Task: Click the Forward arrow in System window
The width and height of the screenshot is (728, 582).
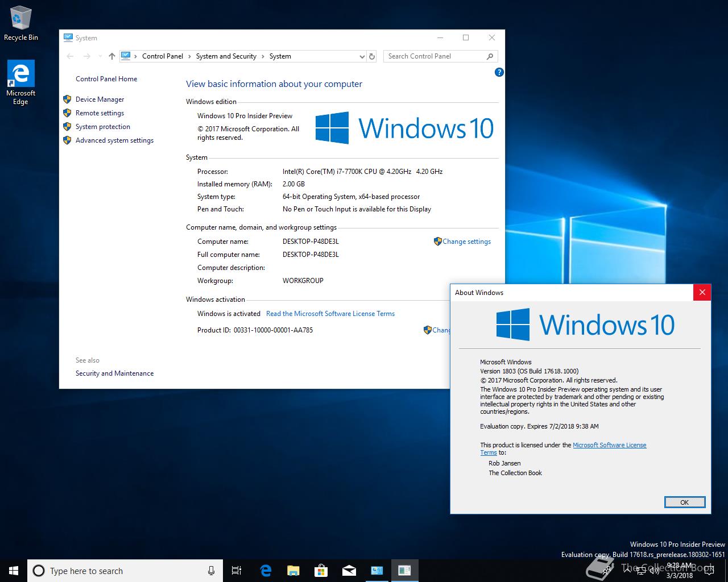Action: [x=87, y=56]
